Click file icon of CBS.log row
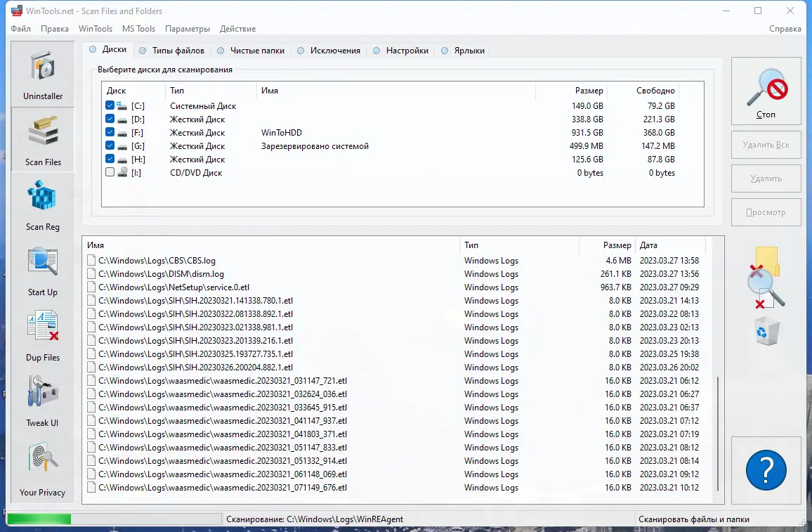 (x=91, y=261)
